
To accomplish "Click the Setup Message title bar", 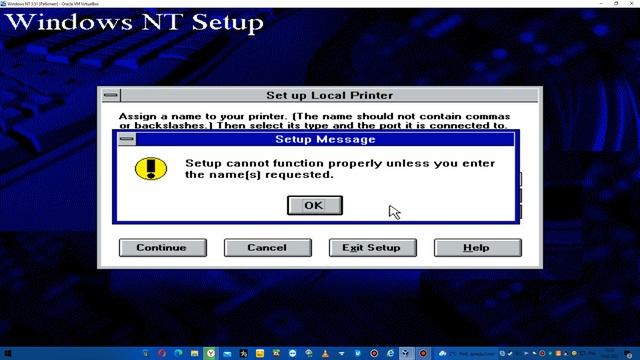I will click(325, 139).
